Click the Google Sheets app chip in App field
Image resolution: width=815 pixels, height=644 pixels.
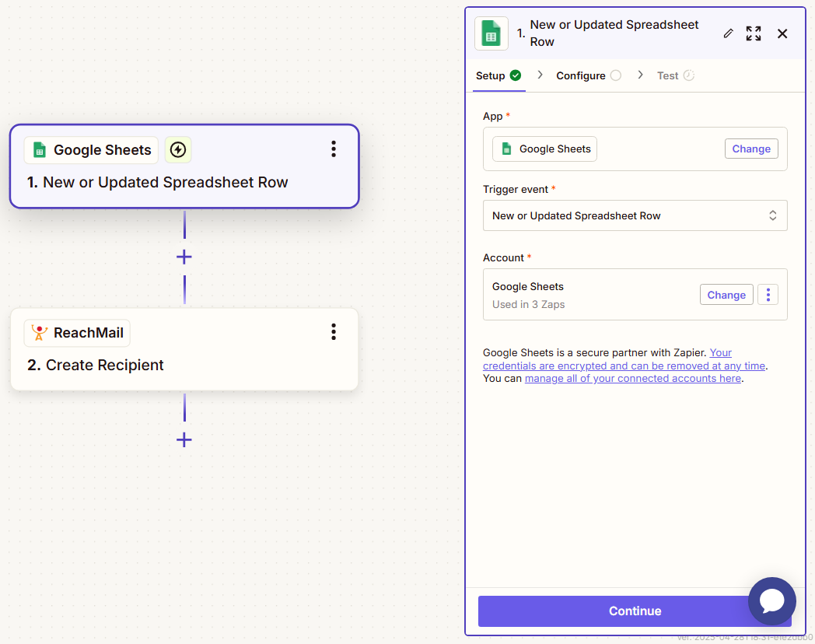point(544,149)
